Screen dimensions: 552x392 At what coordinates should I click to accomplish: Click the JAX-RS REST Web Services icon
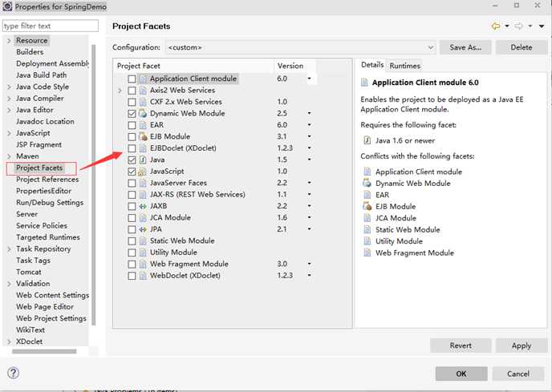143,195
